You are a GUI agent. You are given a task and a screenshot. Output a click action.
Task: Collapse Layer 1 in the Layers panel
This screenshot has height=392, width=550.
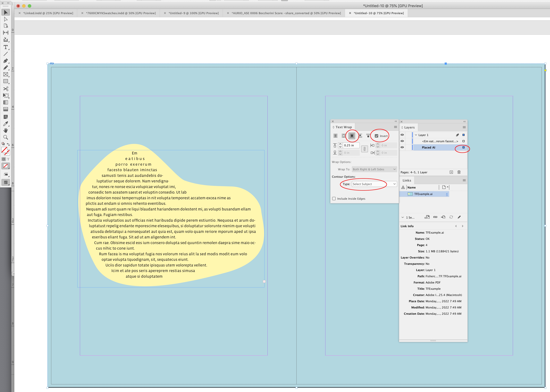tap(416, 135)
